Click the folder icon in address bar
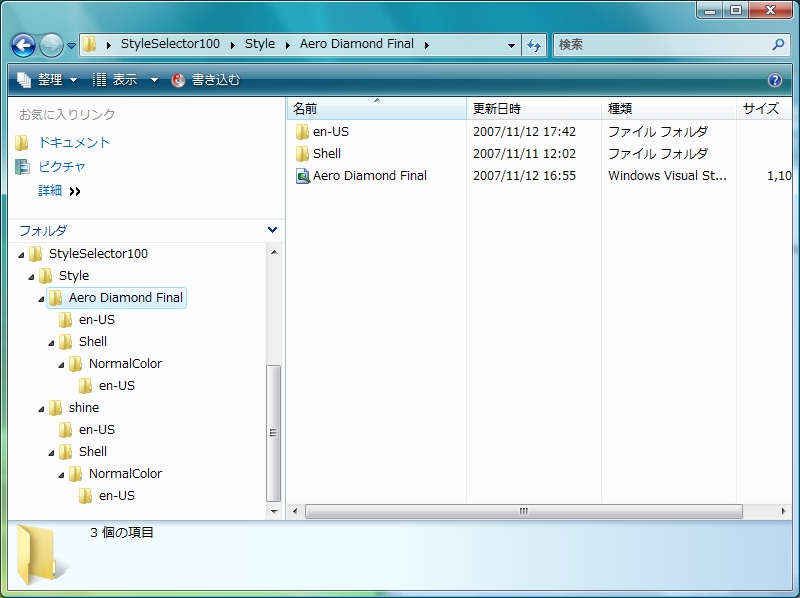Screen dimensions: 800x598 coord(89,44)
